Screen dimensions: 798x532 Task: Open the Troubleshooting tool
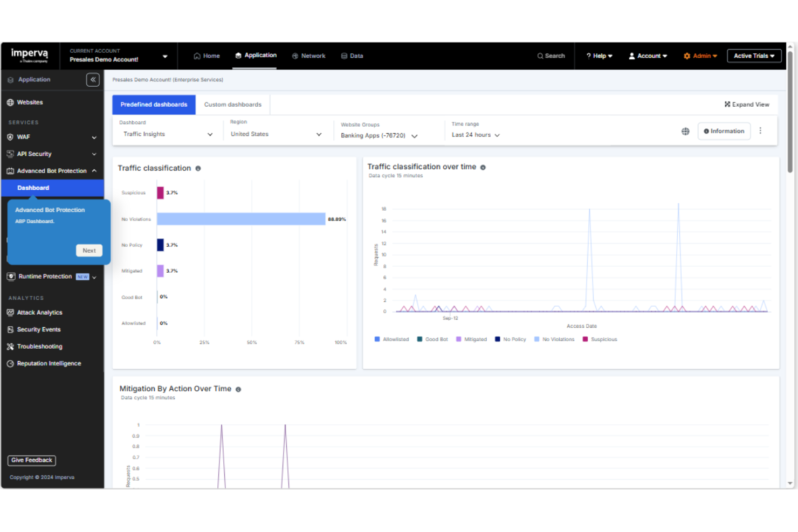(39, 347)
